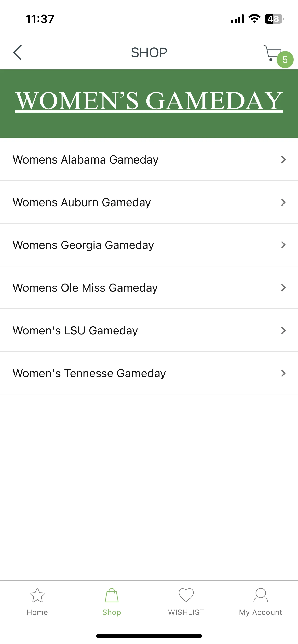Open the shopping cart icon
This screenshot has width=298, height=644.
(273, 53)
